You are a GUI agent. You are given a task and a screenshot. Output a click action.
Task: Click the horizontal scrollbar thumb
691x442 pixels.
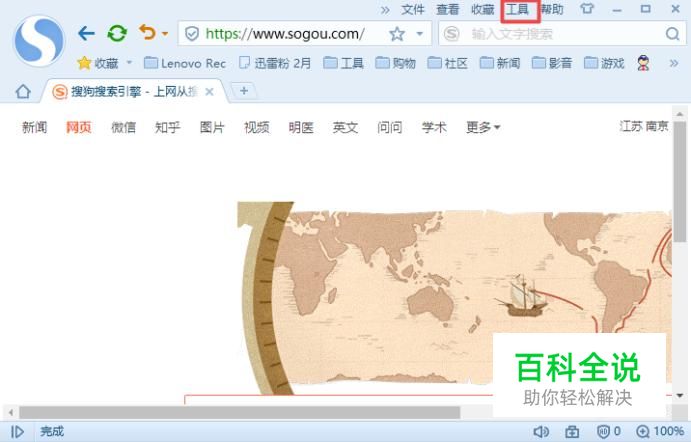239,413
